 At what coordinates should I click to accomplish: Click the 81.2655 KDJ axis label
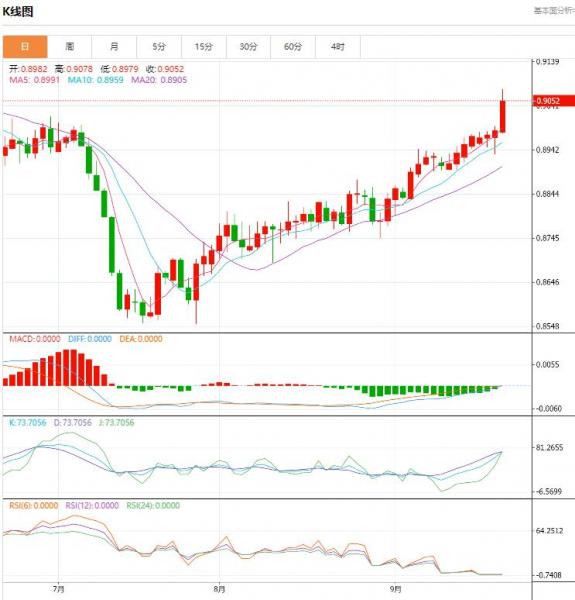tap(549, 448)
